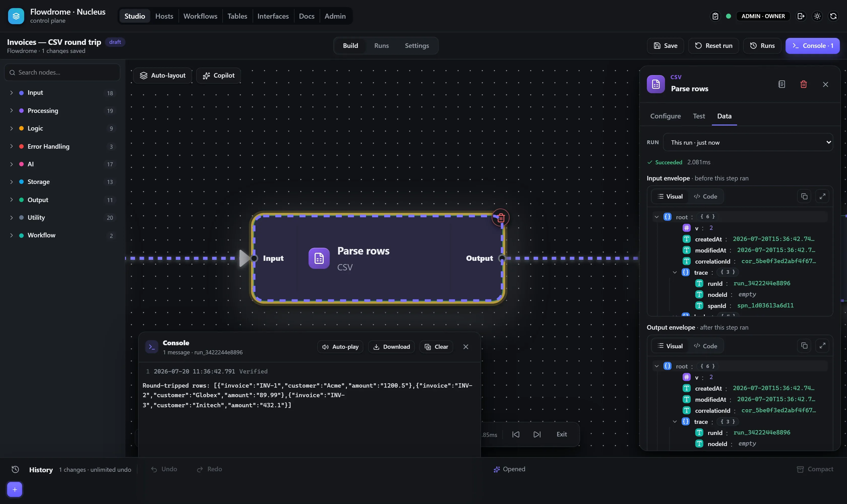Image resolution: width=847 pixels, height=504 pixels.
Task: Expand the Input node category
Action: pyautogui.click(x=62, y=93)
